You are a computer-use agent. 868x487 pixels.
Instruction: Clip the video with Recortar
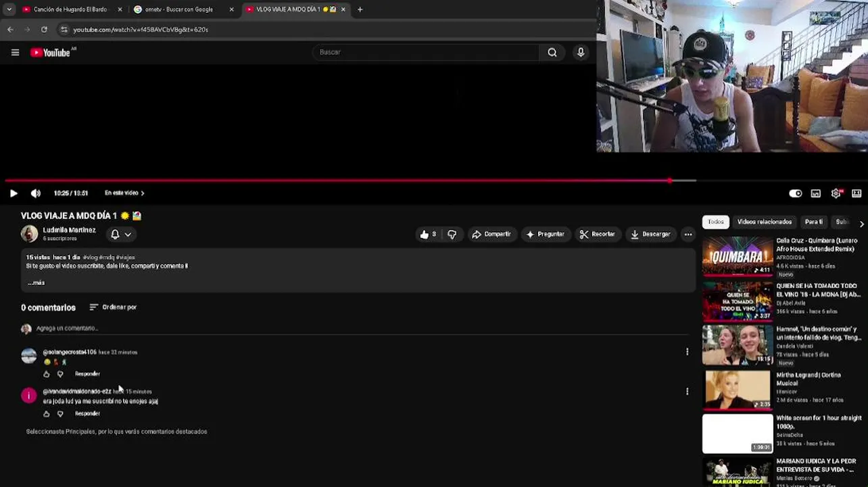pyautogui.click(x=598, y=234)
